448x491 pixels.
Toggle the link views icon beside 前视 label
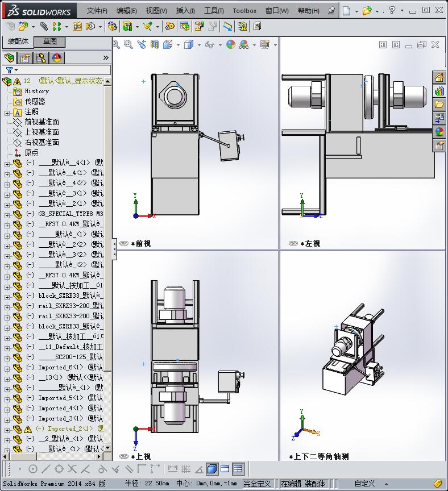(x=124, y=243)
